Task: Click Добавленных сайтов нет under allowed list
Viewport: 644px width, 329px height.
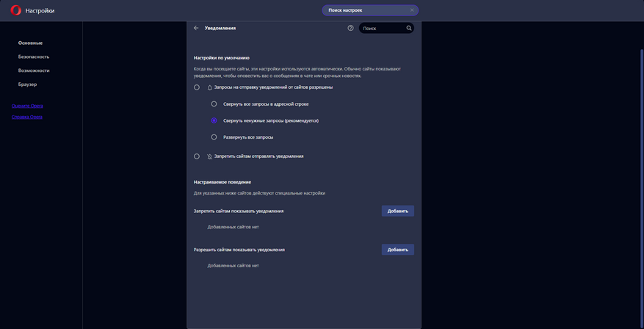Action: (x=233, y=266)
